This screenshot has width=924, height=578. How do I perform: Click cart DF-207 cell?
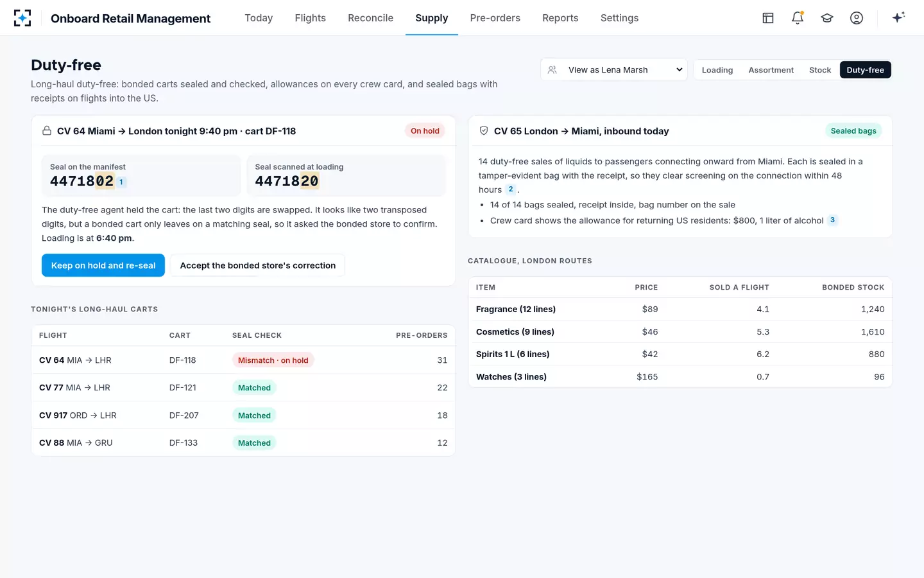(x=184, y=416)
